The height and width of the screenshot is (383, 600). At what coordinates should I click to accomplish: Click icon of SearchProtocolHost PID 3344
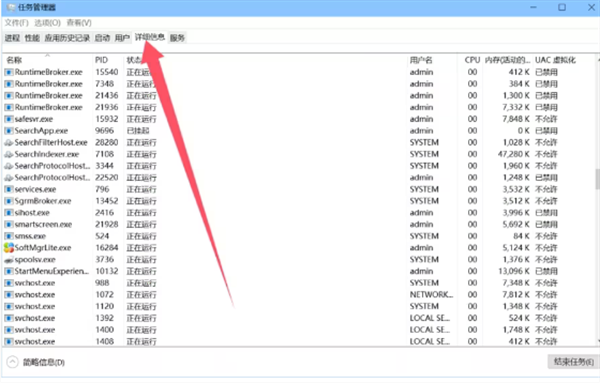coord(8,166)
